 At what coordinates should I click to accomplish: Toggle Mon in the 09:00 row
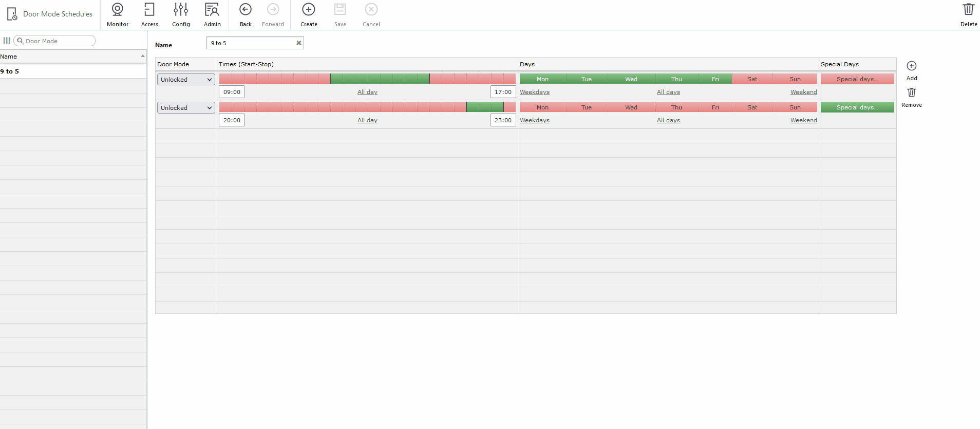coord(542,79)
